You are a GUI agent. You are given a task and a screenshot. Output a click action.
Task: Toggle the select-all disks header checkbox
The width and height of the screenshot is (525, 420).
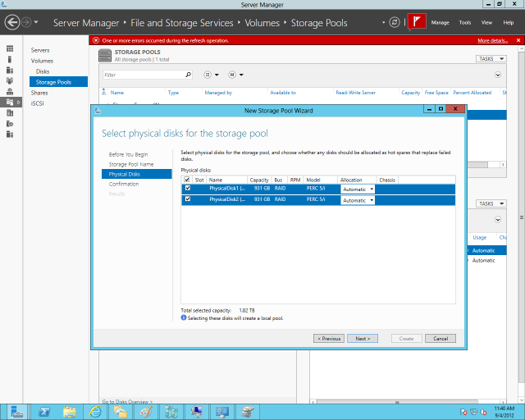[187, 180]
